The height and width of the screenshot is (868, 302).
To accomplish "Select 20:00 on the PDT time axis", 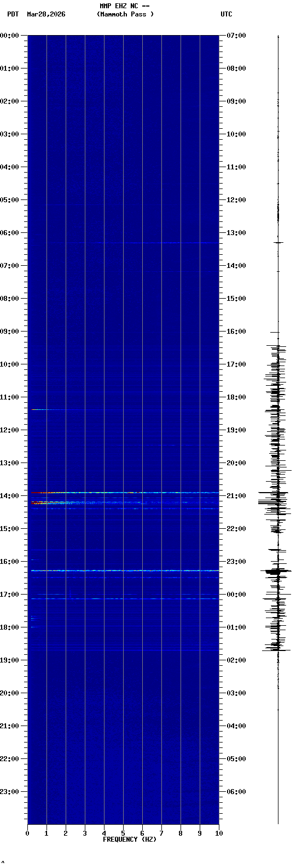I will [10, 693].
